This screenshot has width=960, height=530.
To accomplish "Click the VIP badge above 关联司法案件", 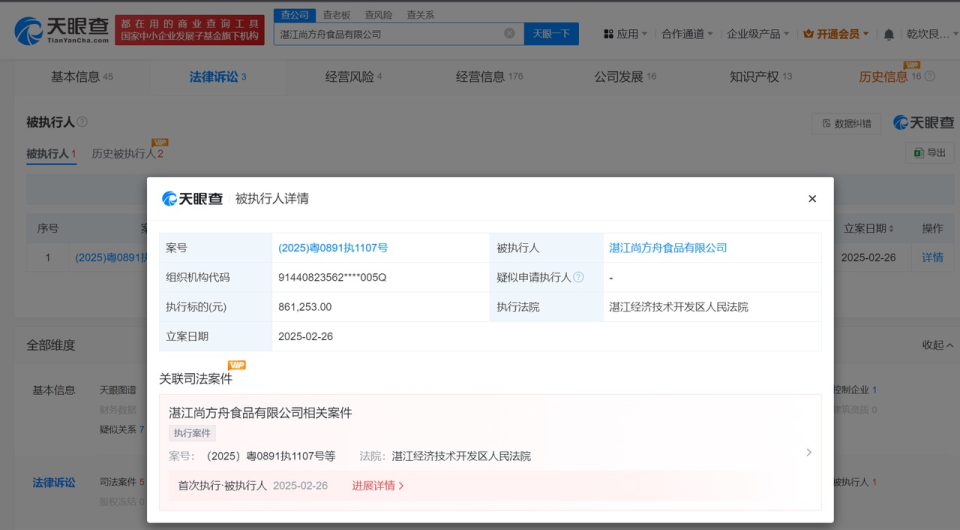I will point(236,365).
